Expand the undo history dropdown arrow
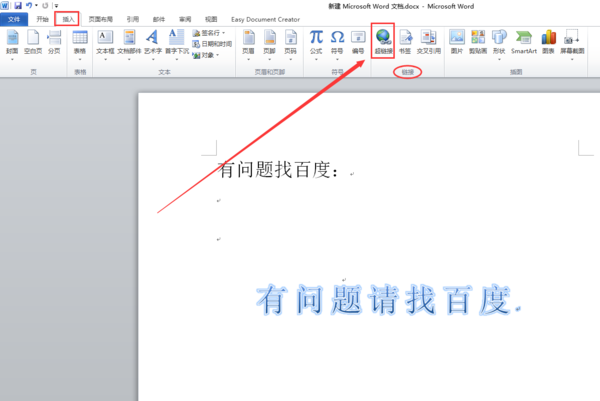600x401 pixels. pyautogui.click(x=36, y=6)
